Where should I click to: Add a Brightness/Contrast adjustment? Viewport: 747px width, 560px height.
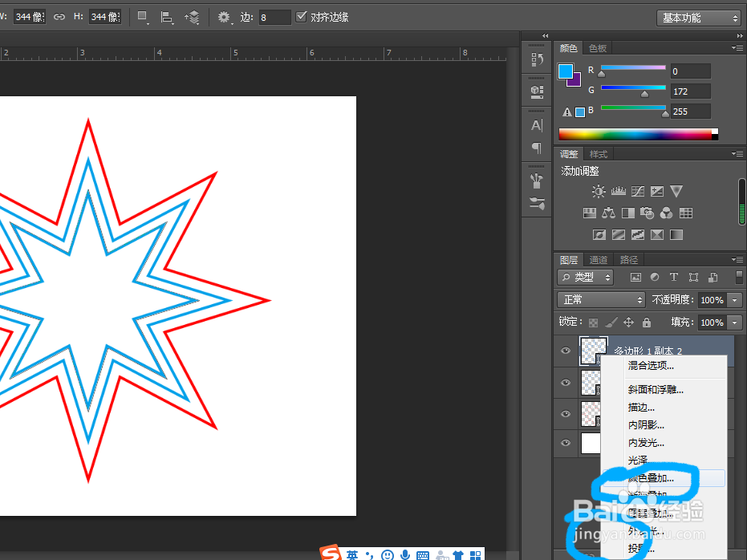point(599,192)
